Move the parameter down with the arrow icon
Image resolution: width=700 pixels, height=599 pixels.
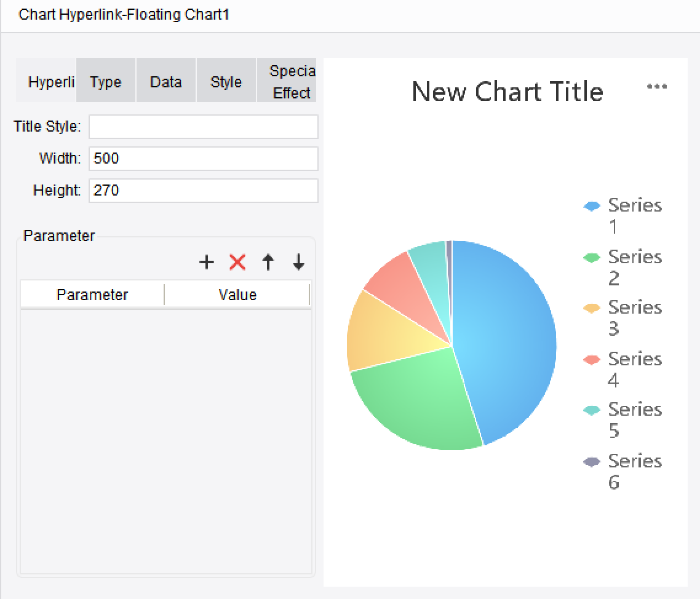click(298, 261)
